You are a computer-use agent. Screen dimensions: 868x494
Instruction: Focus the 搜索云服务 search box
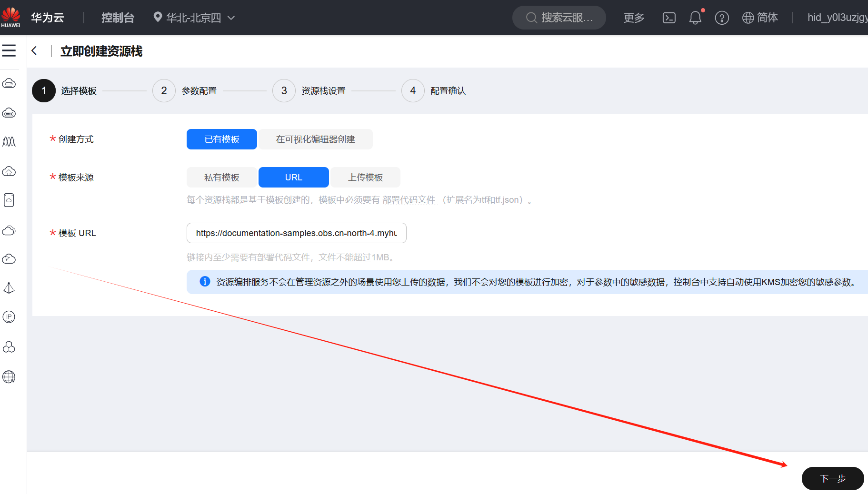pos(559,18)
